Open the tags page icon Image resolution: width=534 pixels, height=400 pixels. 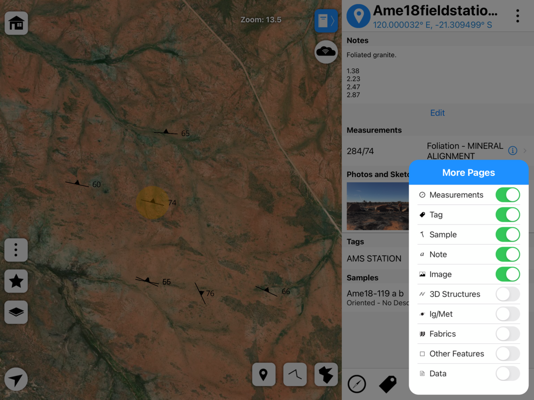388,384
